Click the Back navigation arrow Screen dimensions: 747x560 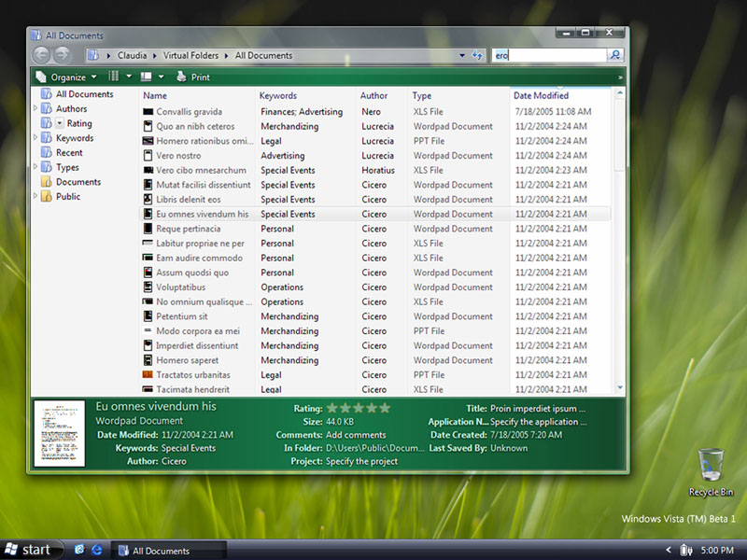click(x=41, y=55)
